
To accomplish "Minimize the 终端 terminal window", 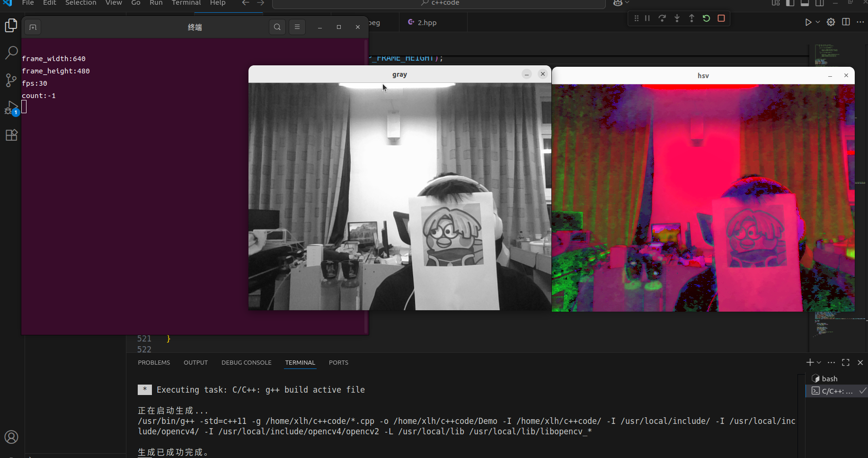I will pyautogui.click(x=320, y=27).
